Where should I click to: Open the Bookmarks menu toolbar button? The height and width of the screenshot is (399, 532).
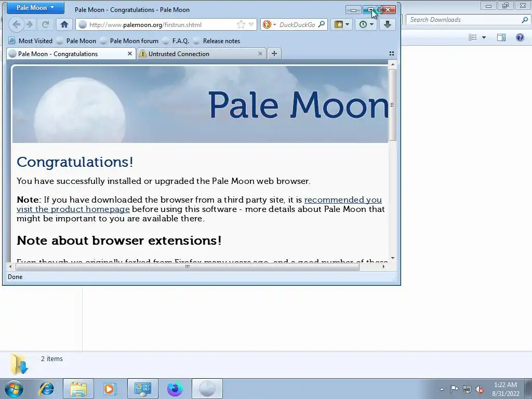341,24
